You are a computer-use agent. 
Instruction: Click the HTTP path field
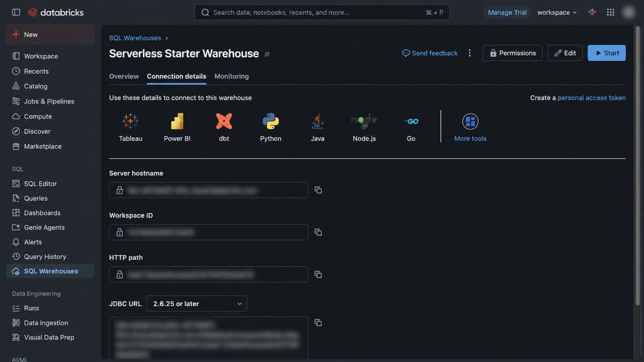tap(208, 275)
